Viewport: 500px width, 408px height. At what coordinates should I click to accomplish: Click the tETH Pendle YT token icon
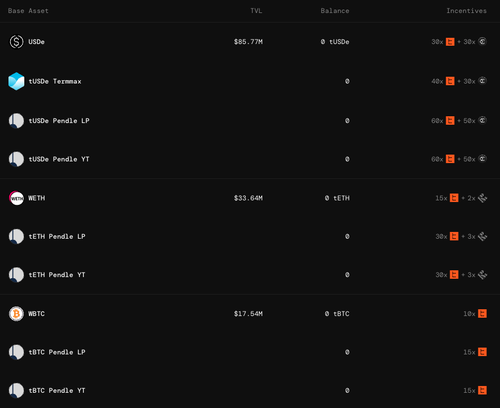point(16,275)
